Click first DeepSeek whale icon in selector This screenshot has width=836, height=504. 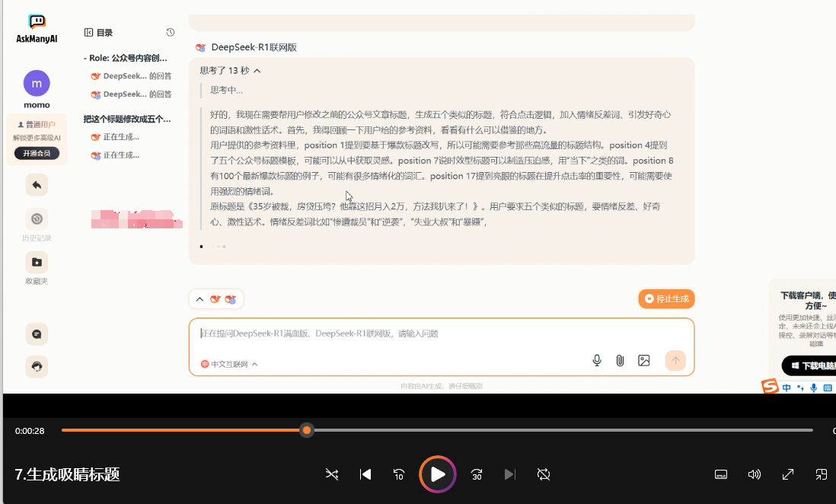point(215,299)
